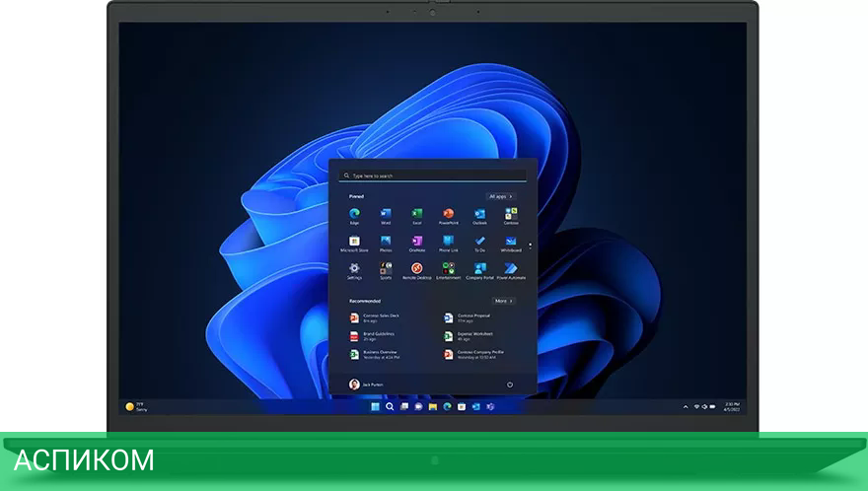Open Photos pinned app

(x=386, y=243)
